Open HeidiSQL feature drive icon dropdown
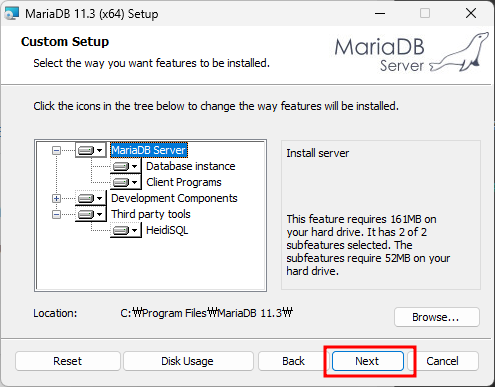Screen dimensions: 495x387 (x=126, y=230)
